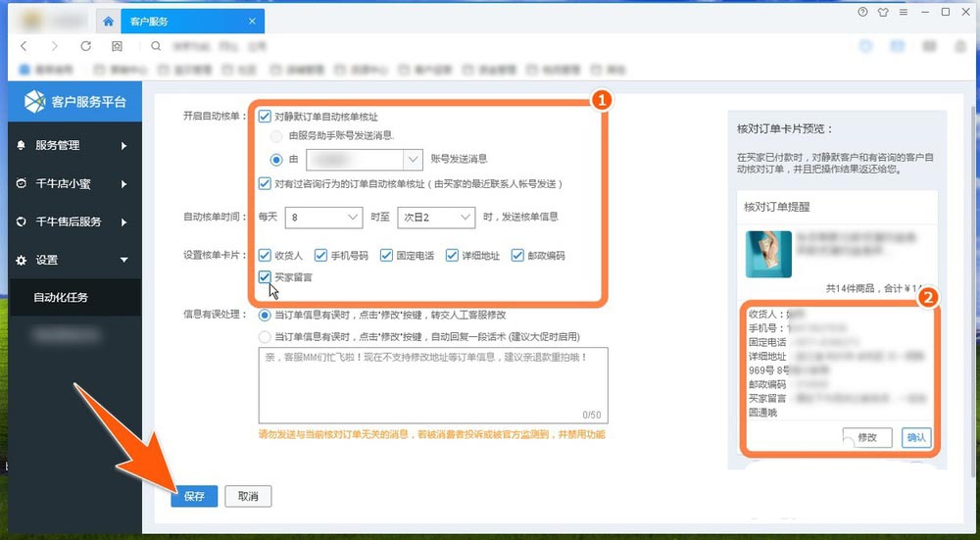This screenshot has height=540, width=980.
Task: Click the search magnifier icon
Action: 156,46
